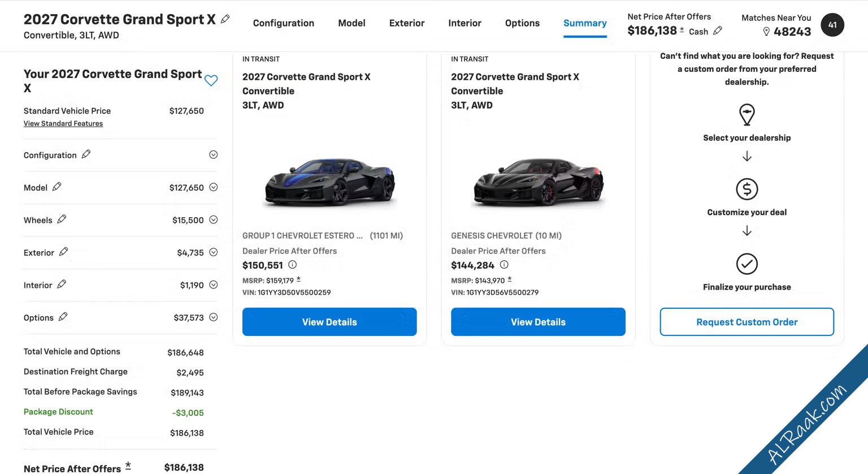
Task: Select the blue-striped Corvette thumbnail image
Action: coord(330,182)
